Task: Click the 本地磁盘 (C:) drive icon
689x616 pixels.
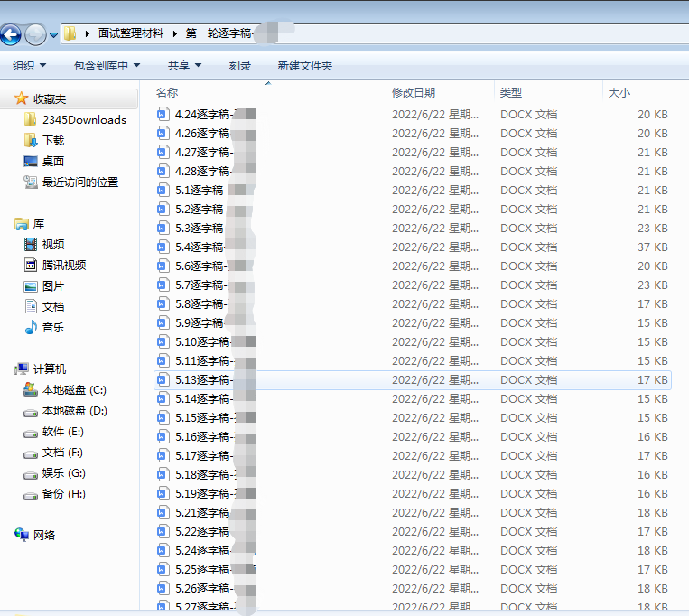Action: tap(31, 389)
